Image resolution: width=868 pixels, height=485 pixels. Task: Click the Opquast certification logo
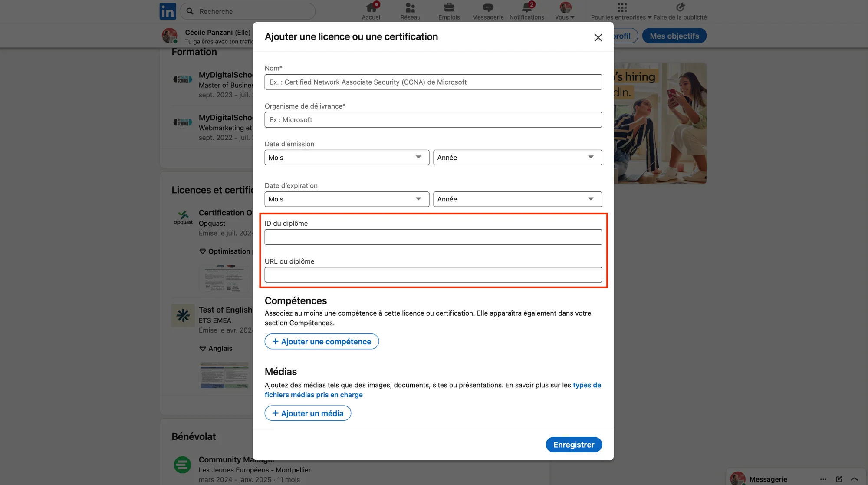pyautogui.click(x=183, y=218)
